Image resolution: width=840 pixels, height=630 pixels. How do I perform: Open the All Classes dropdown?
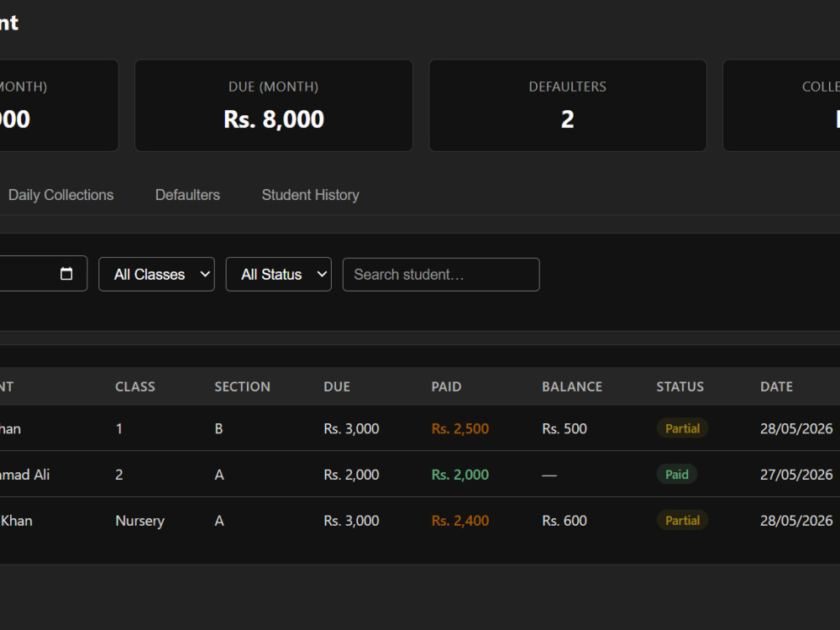pos(156,275)
